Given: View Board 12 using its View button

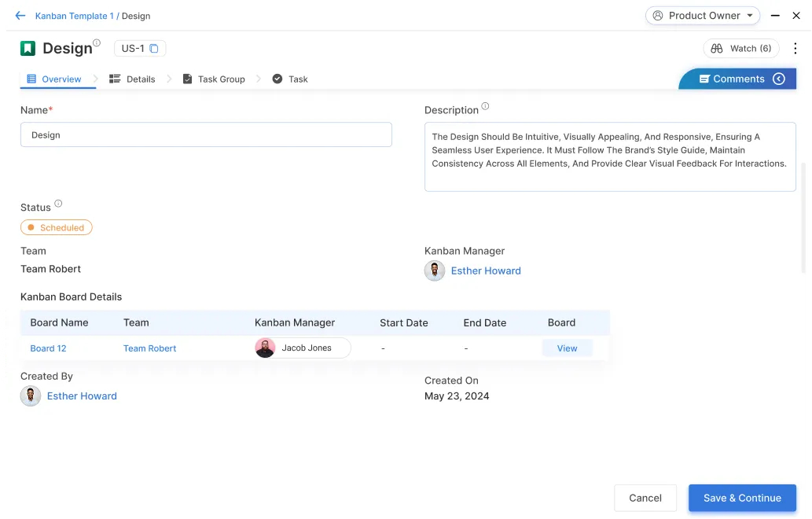Looking at the screenshot, I should (x=567, y=348).
